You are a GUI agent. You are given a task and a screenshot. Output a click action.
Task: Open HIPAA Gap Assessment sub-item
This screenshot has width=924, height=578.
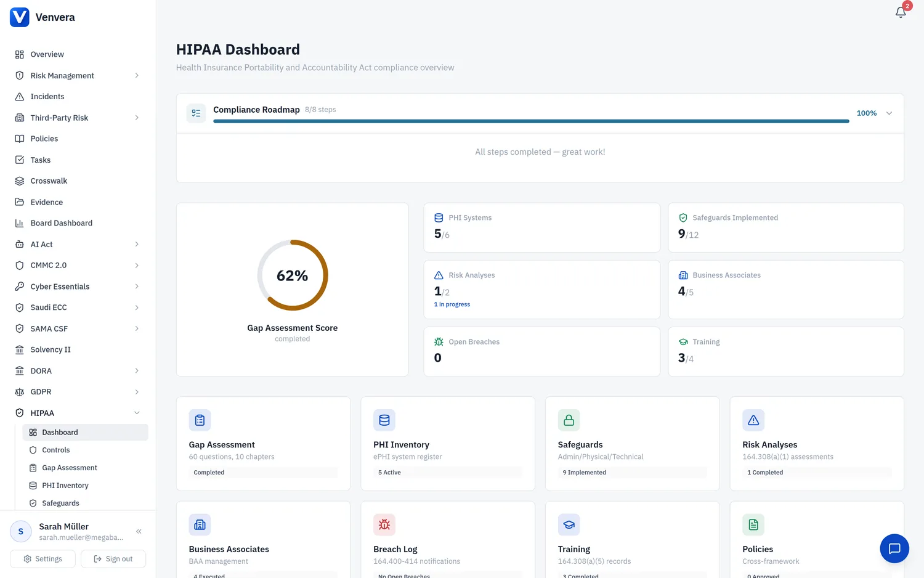tap(86, 468)
